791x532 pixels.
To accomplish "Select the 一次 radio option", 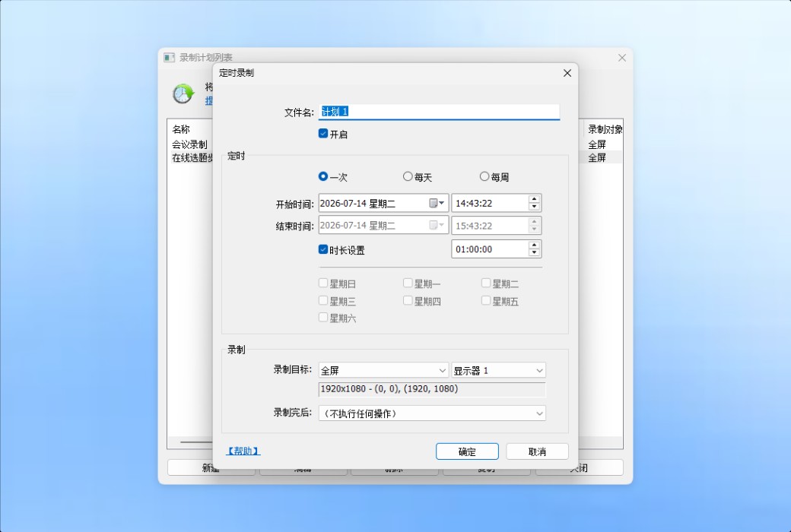I will coord(322,176).
